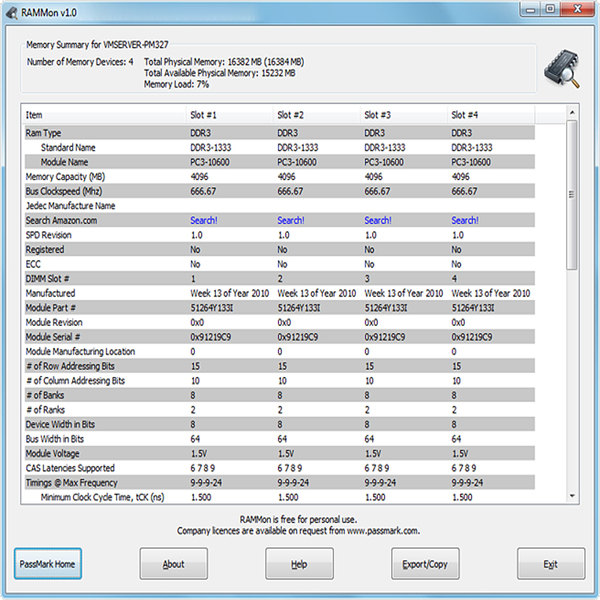Click Search! link for Slot #2
600x600 pixels.
point(291,220)
